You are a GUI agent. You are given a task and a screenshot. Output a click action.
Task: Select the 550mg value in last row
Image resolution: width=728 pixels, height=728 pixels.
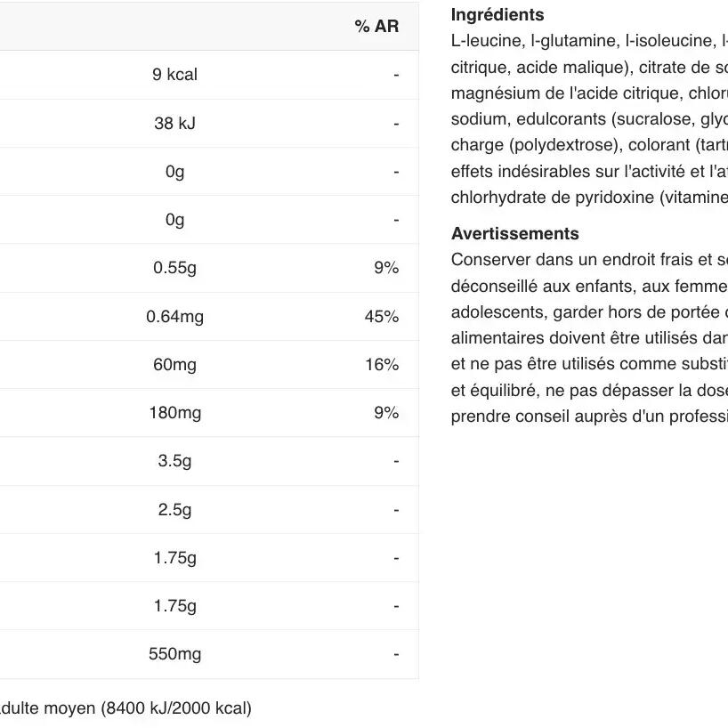point(174,654)
